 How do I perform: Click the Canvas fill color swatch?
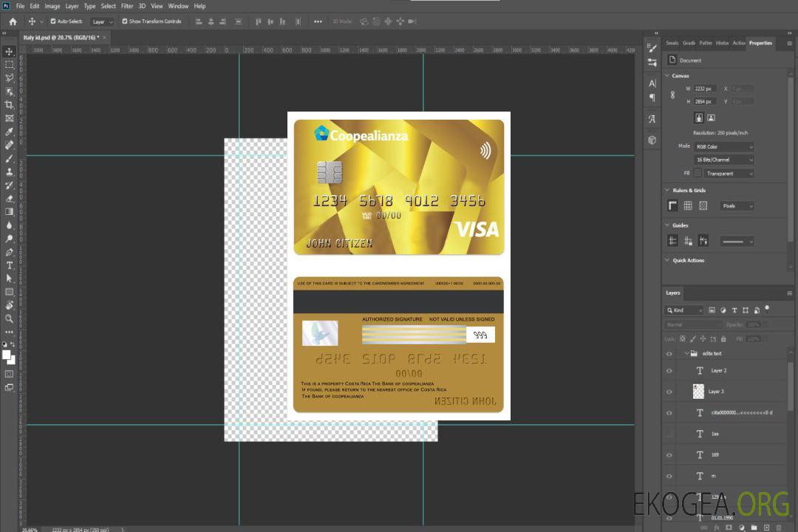pyautogui.click(x=698, y=173)
